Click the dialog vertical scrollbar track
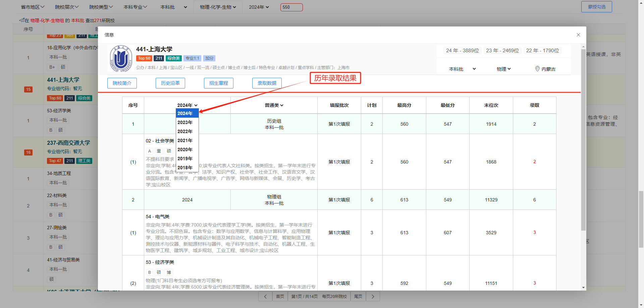 tap(583, 258)
